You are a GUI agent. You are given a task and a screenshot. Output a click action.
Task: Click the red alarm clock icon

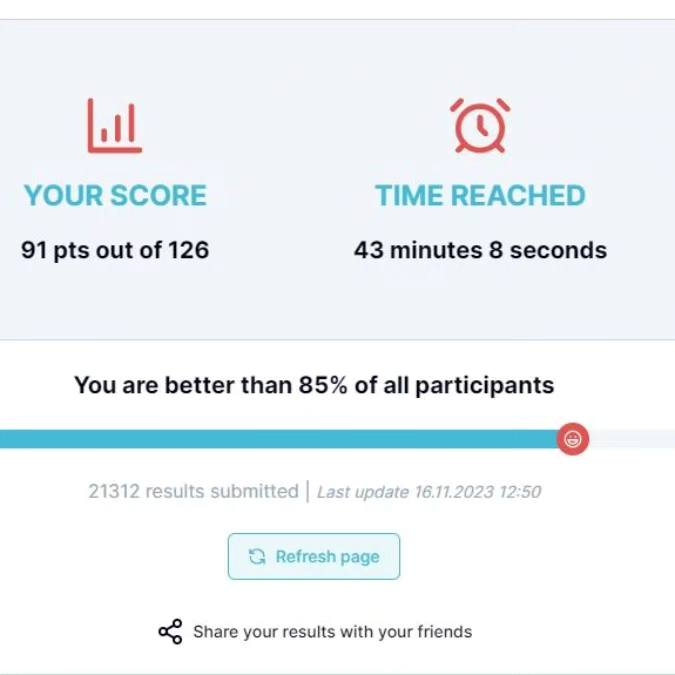tap(480, 125)
